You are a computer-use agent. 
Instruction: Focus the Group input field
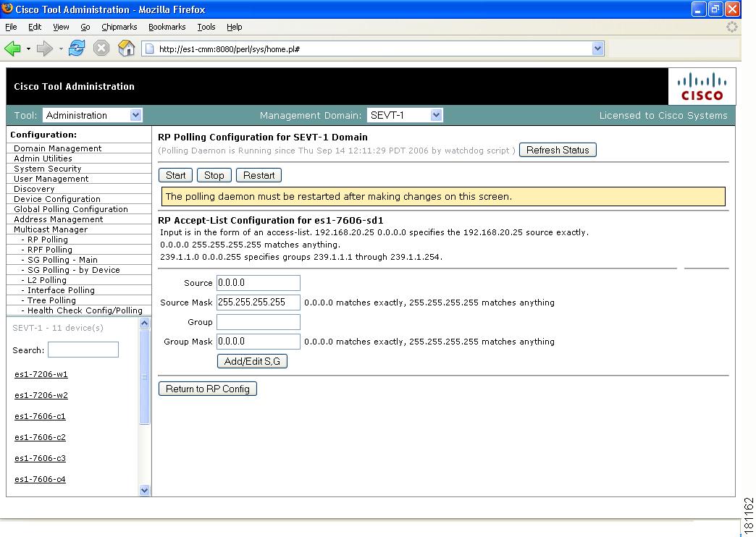(259, 322)
